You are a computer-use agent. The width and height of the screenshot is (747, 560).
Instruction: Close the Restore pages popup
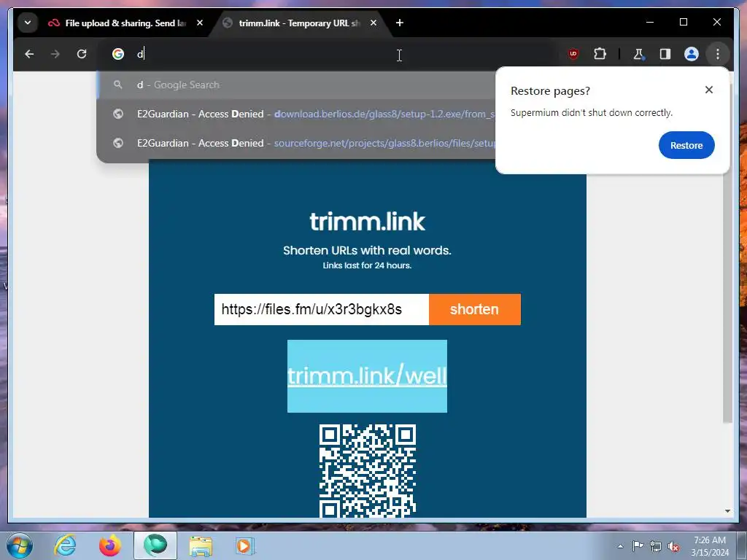(709, 90)
